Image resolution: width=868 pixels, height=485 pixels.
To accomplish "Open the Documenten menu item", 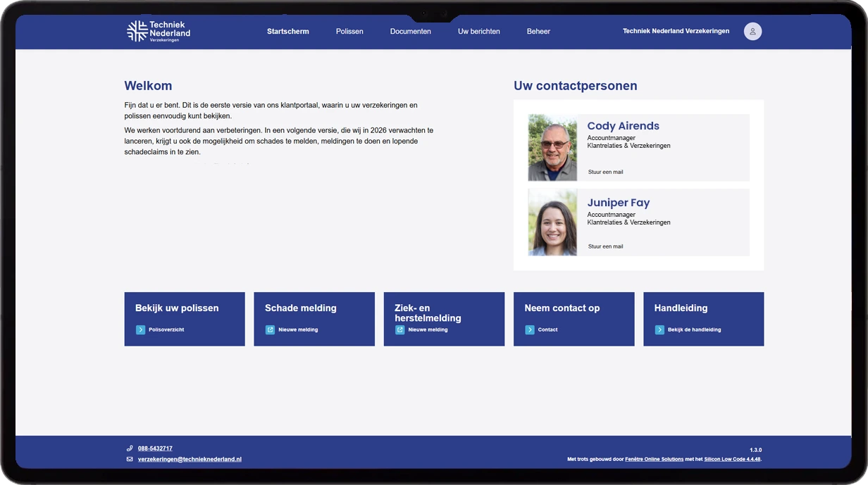I will pyautogui.click(x=411, y=32).
